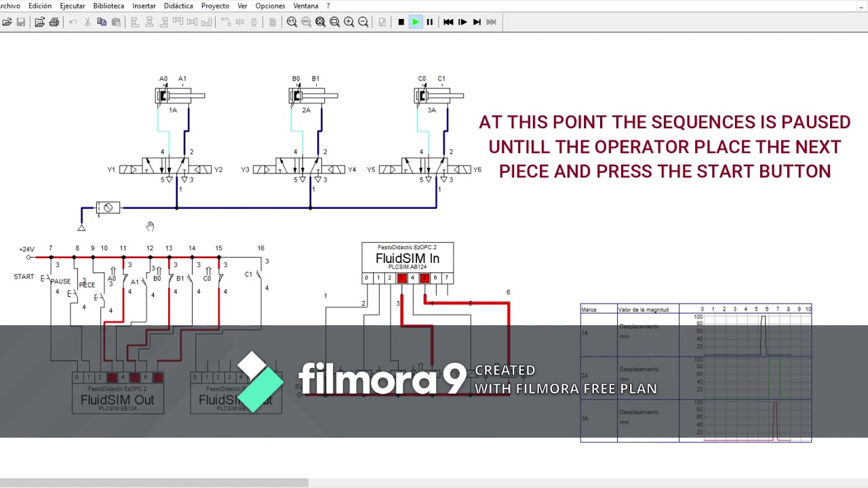868x488 pixels.
Task: Pause the simulation
Action: (429, 22)
